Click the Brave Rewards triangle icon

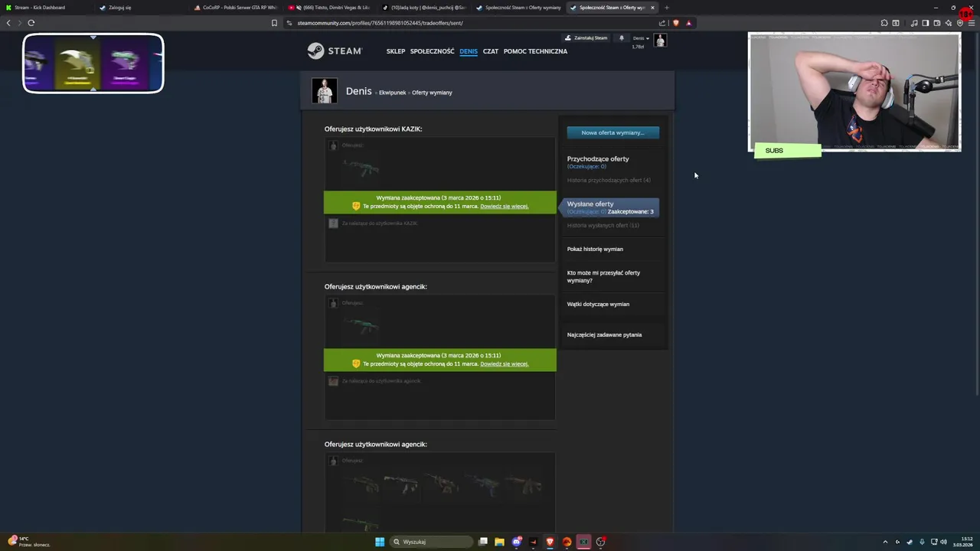point(688,23)
